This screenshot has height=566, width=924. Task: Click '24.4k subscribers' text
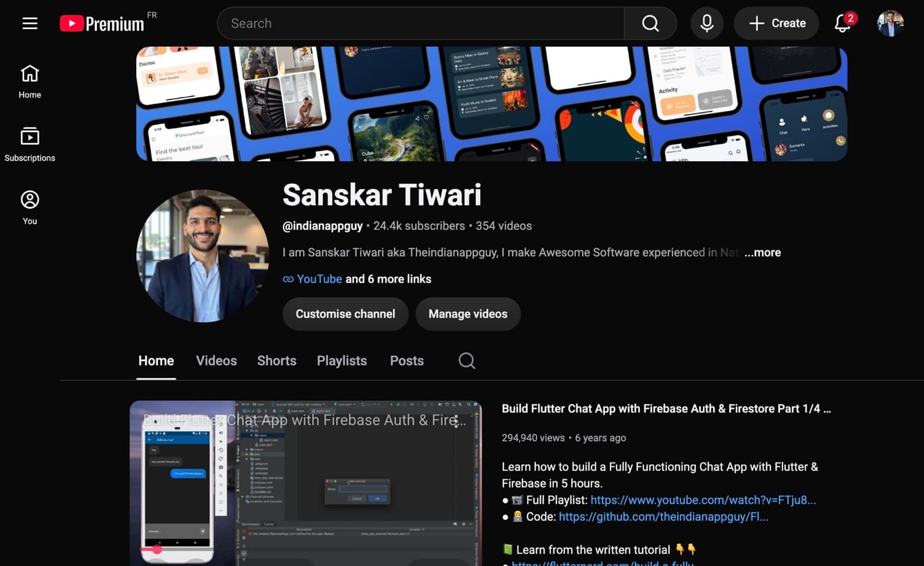pos(419,226)
